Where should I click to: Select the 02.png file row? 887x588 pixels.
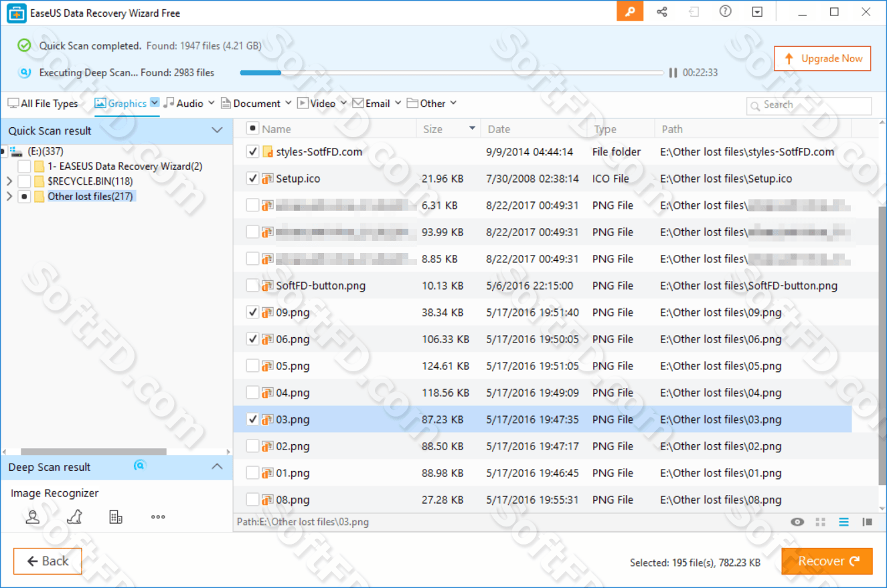[x=542, y=446]
